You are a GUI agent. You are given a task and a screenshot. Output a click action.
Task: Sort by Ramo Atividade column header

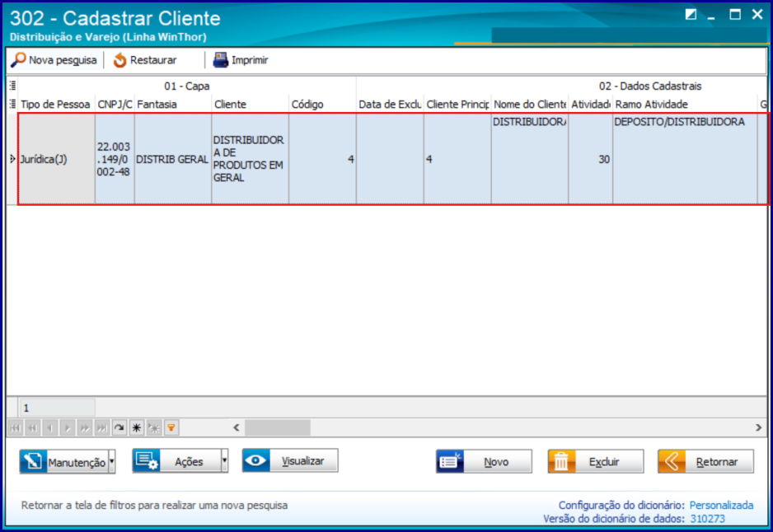pyautogui.click(x=686, y=104)
